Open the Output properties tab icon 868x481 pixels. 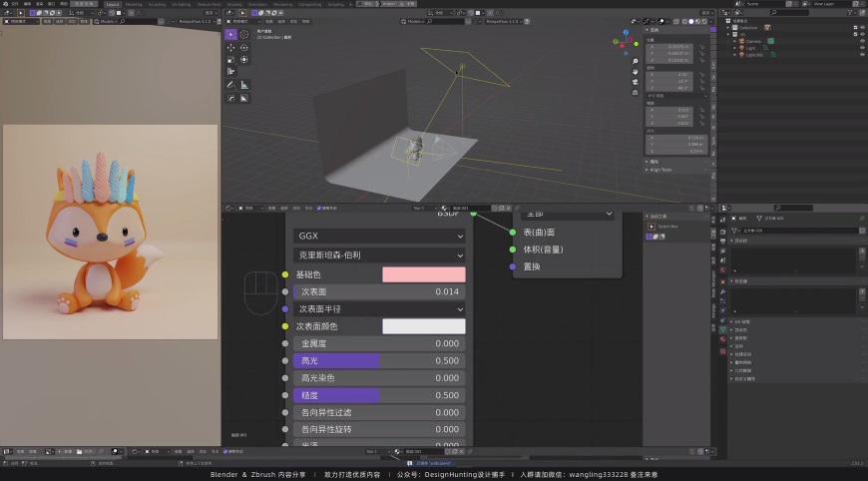tap(723, 241)
